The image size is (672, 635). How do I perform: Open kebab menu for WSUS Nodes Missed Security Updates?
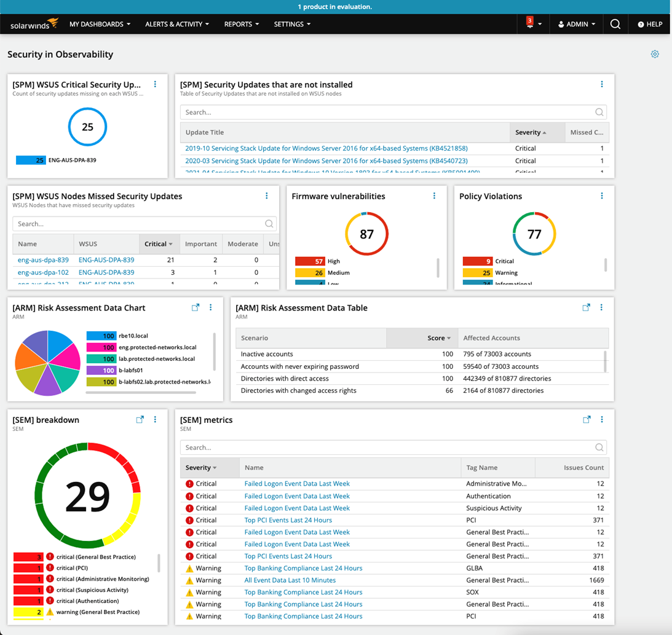click(x=267, y=196)
